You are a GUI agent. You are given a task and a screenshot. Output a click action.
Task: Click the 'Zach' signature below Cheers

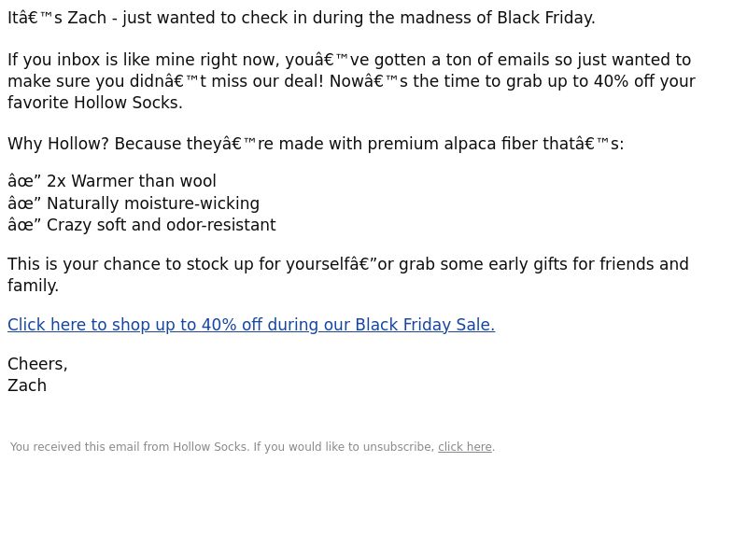pyautogui.click(x=27, y=385)
